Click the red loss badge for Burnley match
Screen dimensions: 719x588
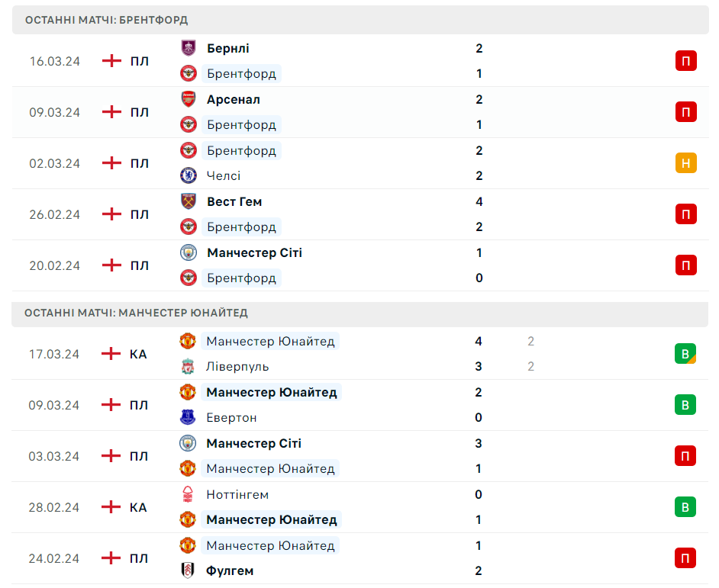pyautogui.click(x=685, y=61)
